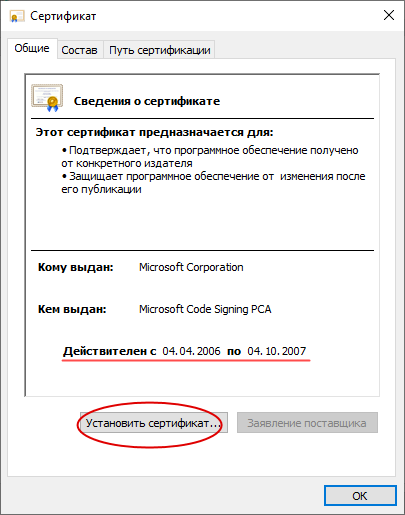Click the bullet about protecting software from changes
Image resolution: width=405 pixels, height=515 pixels.
[213, 183]
